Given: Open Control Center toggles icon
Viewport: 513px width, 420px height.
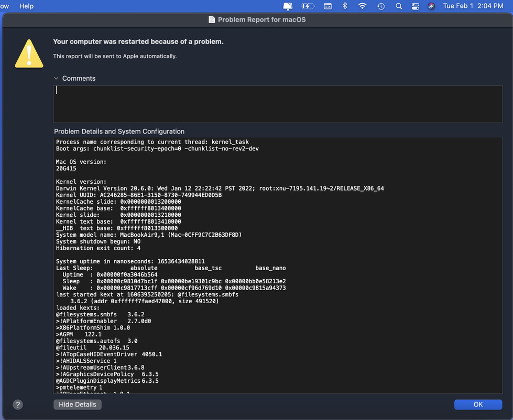Looking at the screenshot, I should click(415, 6).
